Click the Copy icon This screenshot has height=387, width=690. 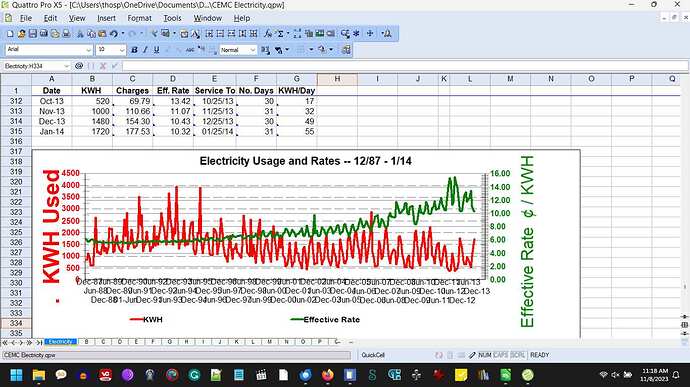pos(91,33)
